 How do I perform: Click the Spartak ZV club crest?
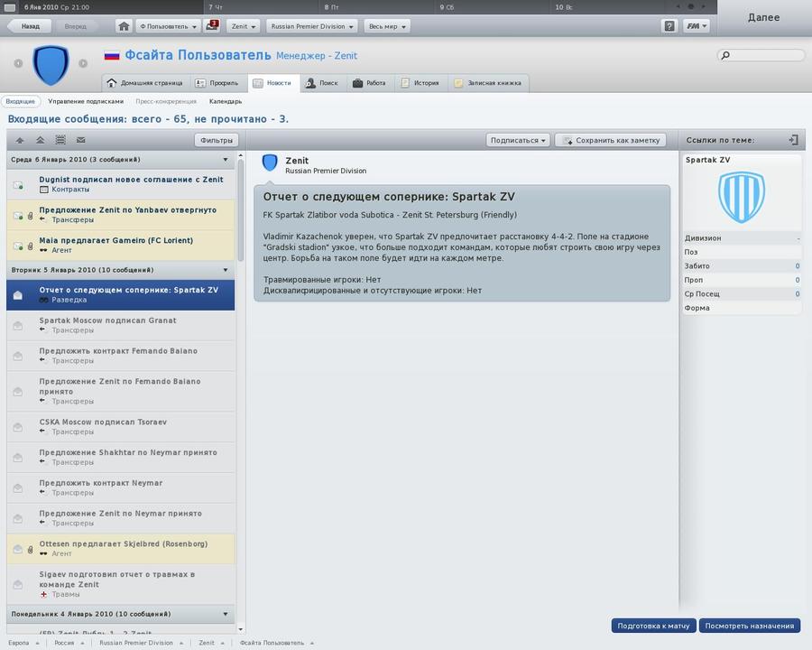[x=741, y=198]
